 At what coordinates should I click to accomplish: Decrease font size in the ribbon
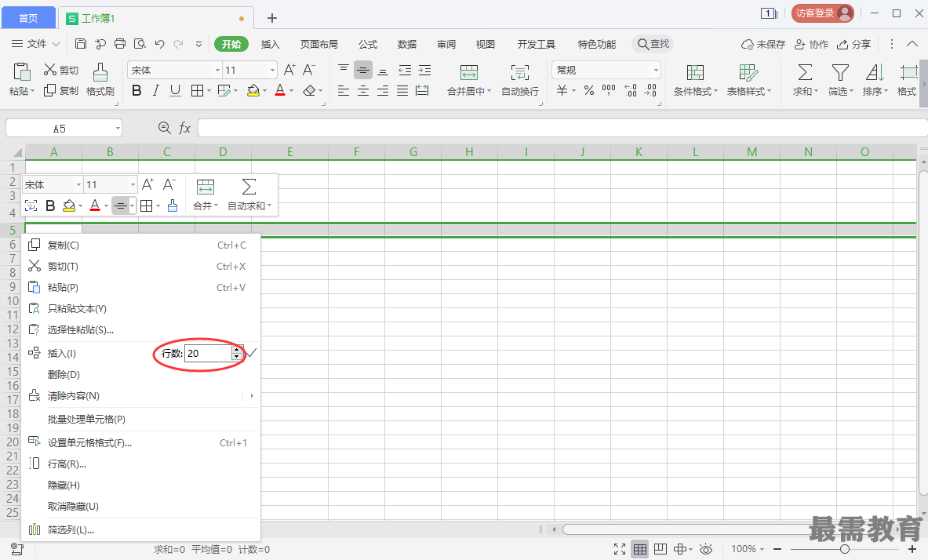[x=309, y=70]
